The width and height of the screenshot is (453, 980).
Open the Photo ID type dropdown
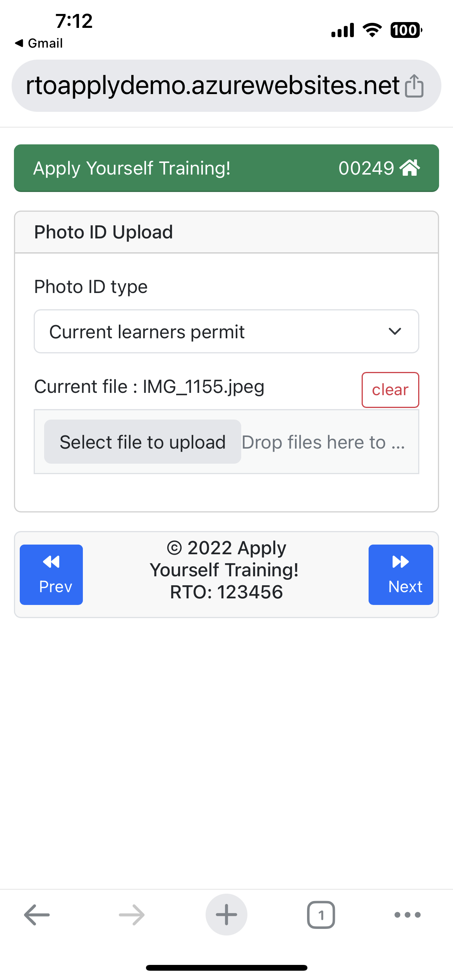pos(217,331)
